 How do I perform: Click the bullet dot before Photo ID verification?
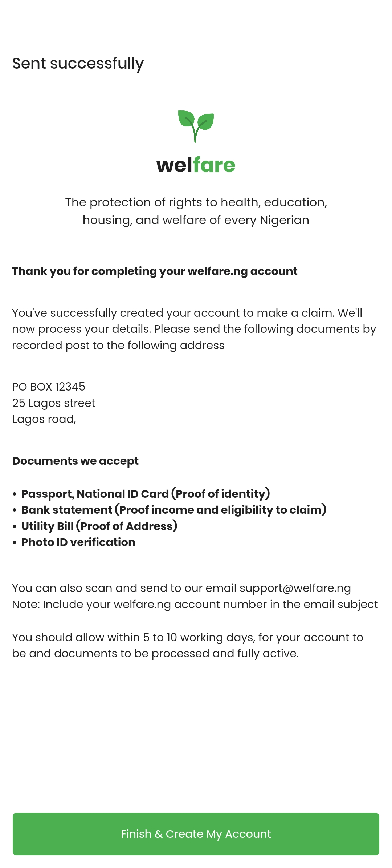tap(15, 542)
